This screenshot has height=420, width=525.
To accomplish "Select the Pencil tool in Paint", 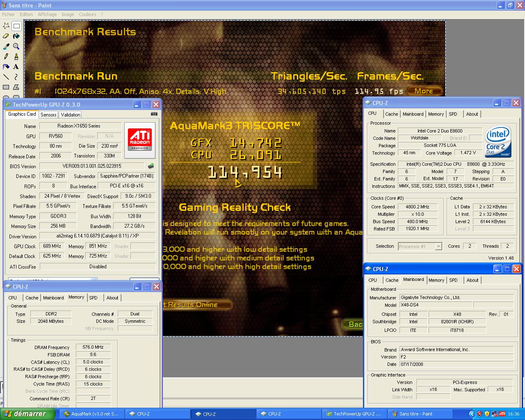I will coord(6,57).
